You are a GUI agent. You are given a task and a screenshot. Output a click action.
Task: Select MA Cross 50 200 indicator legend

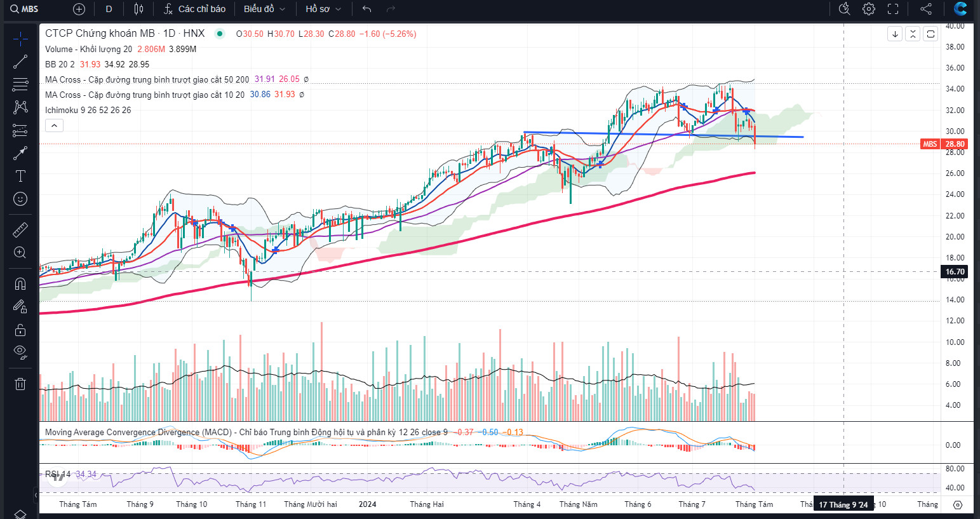(x=147, y=79)
